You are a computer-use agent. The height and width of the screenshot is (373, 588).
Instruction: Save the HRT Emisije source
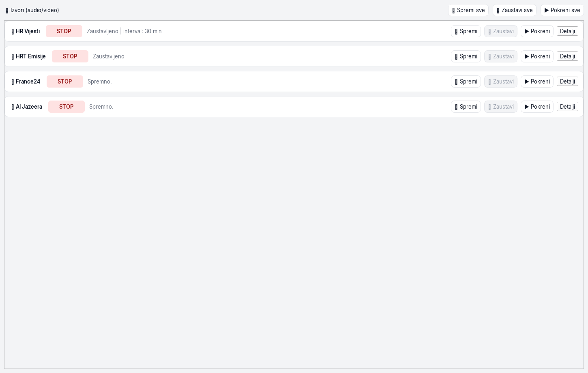466,56
